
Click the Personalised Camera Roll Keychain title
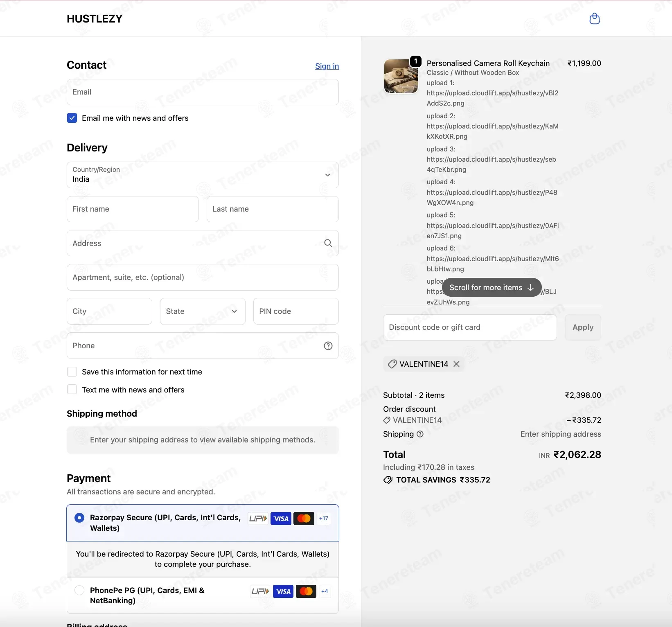tap(488, 63)
